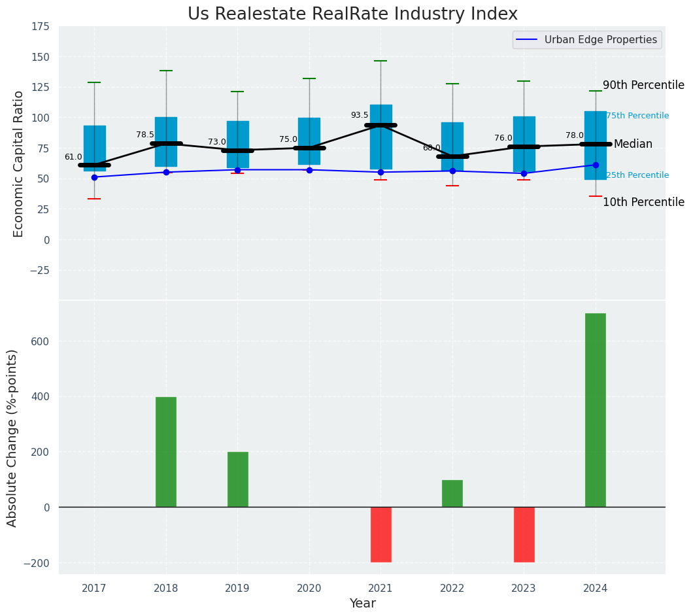Click the Economic Capital Ratio axis title
The width and height of the screenshot is (691, 616).
(x=19, y=163)
